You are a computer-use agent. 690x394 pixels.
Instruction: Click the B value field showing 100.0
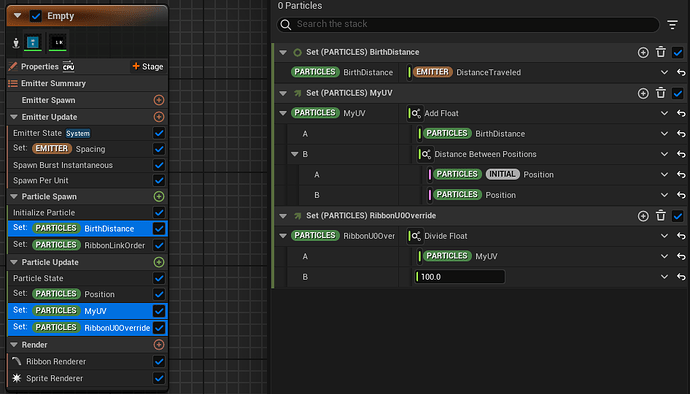coord(459,277)
